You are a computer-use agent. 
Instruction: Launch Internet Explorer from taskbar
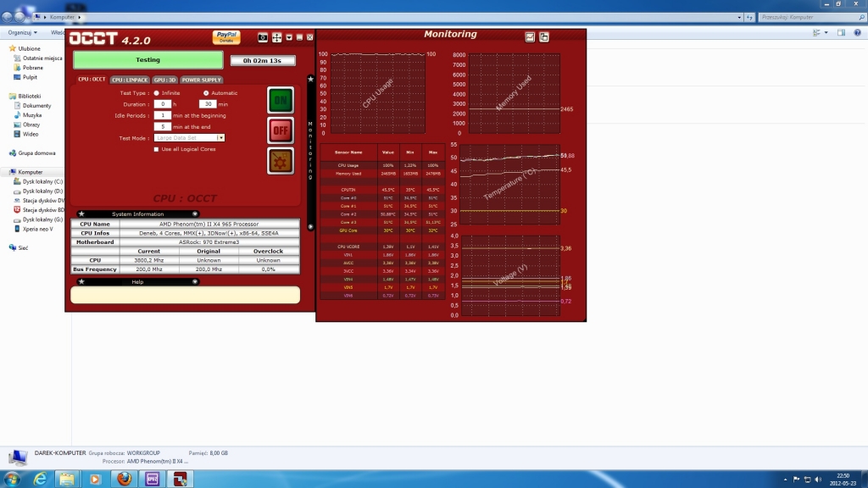pyautogui.click(x=41, y=479)
